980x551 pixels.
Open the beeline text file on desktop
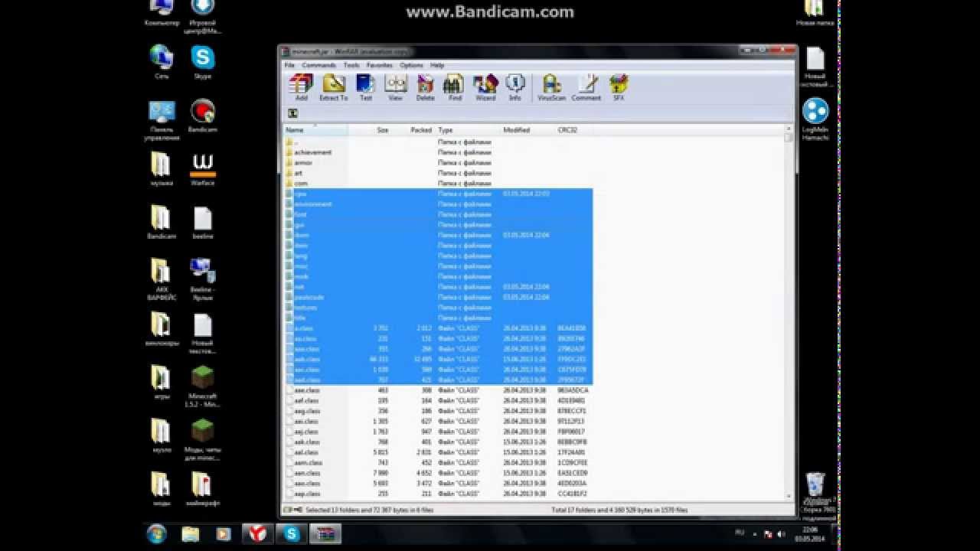click(x=203, y=223)
